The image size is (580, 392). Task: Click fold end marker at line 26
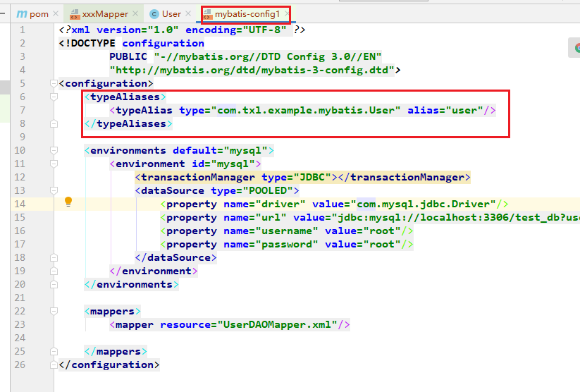pyautogui.click(x=54, y=365)
